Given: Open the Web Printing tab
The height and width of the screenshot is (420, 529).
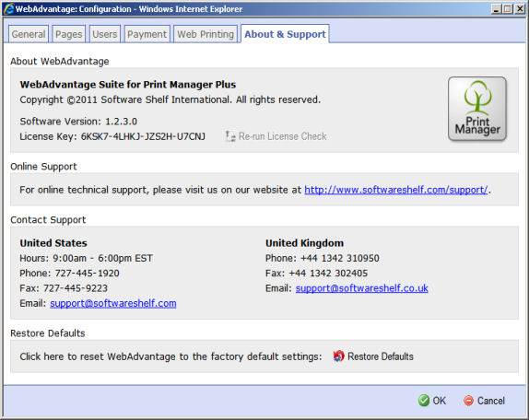Looking at the screenshot, I should tap(206, 34).
